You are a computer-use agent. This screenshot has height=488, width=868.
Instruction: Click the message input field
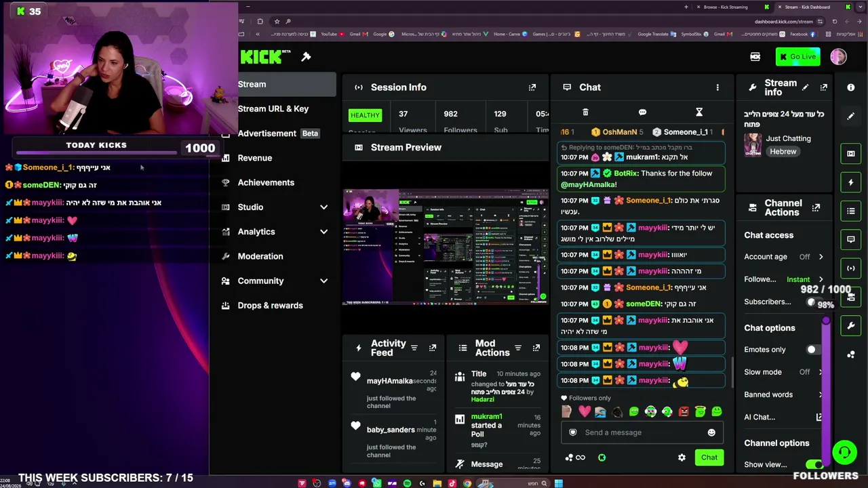(642, 432)
